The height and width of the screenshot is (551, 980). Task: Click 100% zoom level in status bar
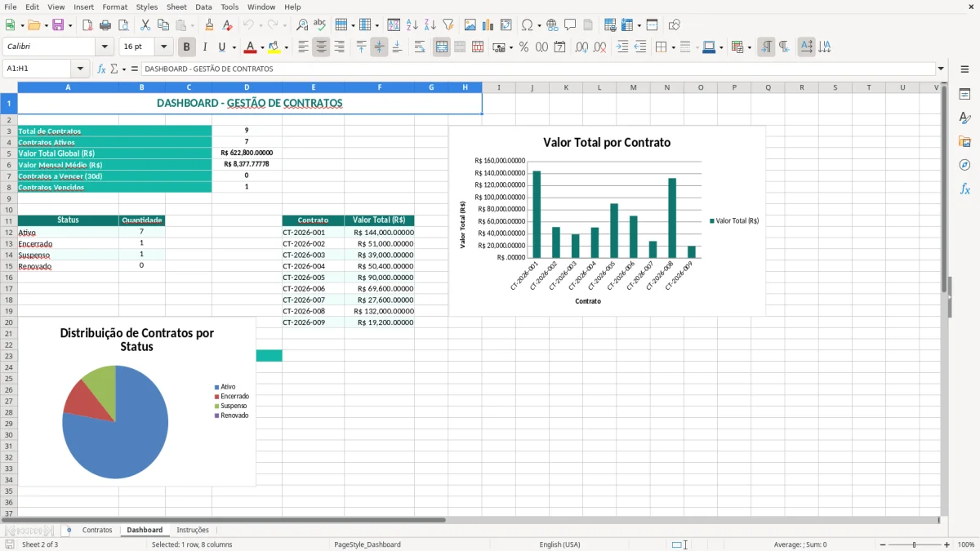tap(966, 544)
